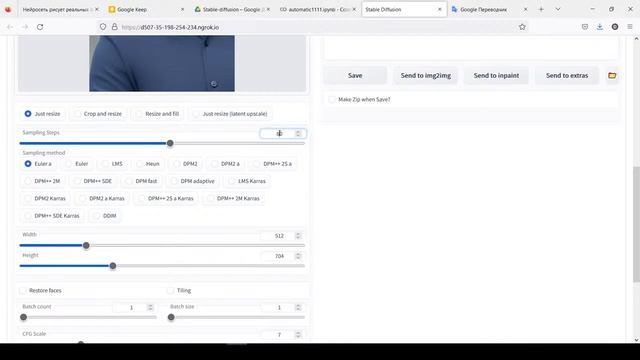This screenshot has height=360, width=640.
Task: Open the Pocket save icon
Action: (x=585, y=27)
